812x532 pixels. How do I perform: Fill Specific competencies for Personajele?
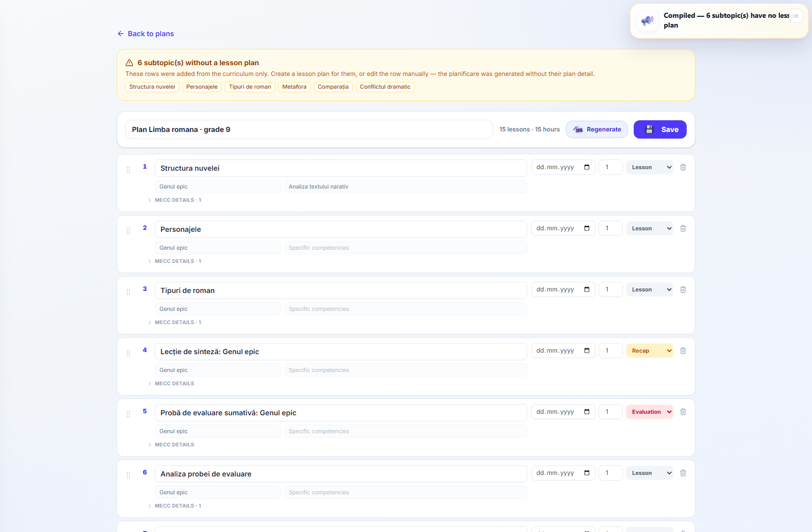[x=405, y=248]
